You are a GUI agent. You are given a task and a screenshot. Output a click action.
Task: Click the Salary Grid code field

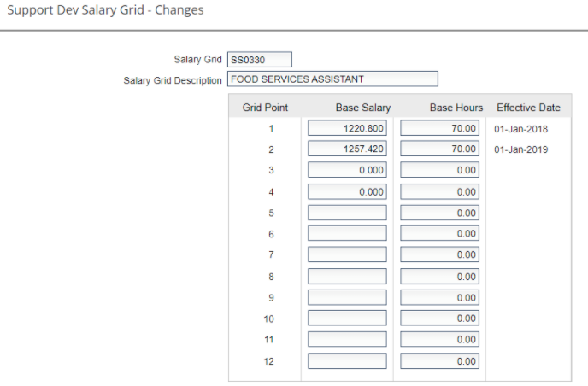tap(259, 59)
